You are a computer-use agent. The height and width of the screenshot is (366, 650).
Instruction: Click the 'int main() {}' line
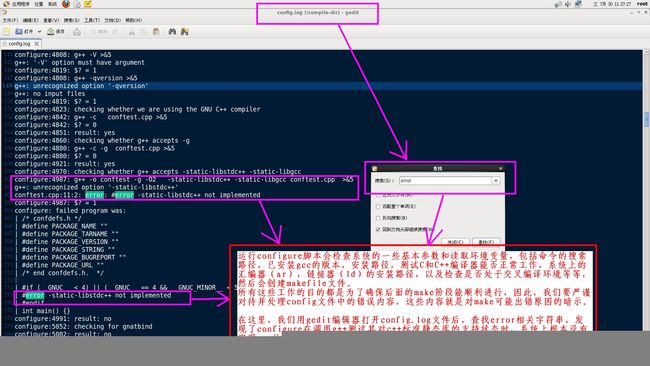click(46, 311)
